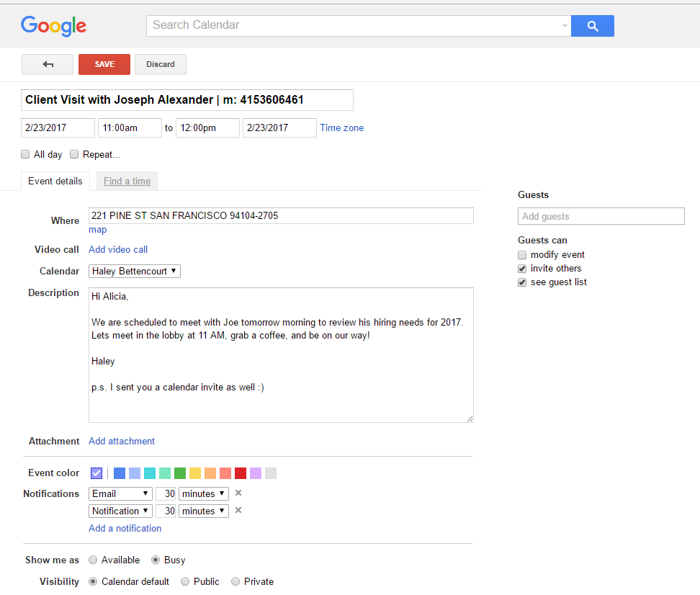Viewport: 700px width, 595px height.
Task: Set visibility to Private
Action: pyautogui.click(x=235, y=581)
